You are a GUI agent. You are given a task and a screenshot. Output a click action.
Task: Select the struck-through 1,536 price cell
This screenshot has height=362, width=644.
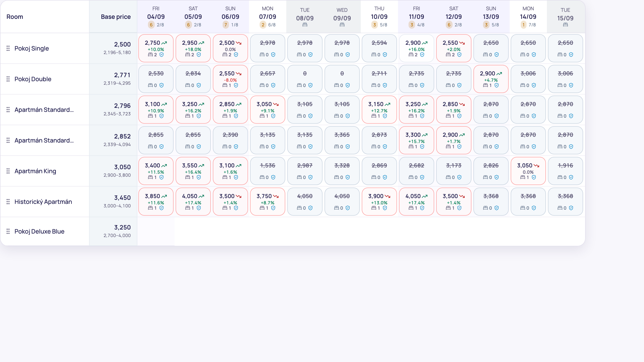268,171
